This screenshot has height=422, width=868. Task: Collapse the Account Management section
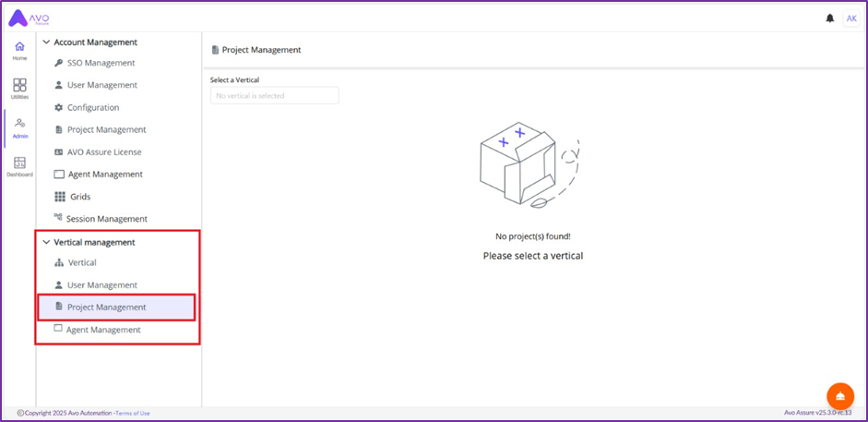tap(46, 42)
